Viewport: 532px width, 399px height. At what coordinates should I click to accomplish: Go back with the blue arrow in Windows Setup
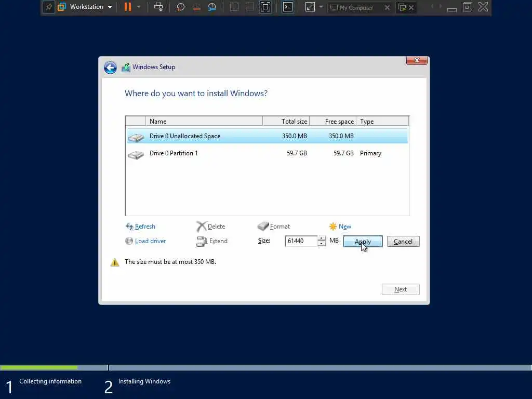(110, 68)
